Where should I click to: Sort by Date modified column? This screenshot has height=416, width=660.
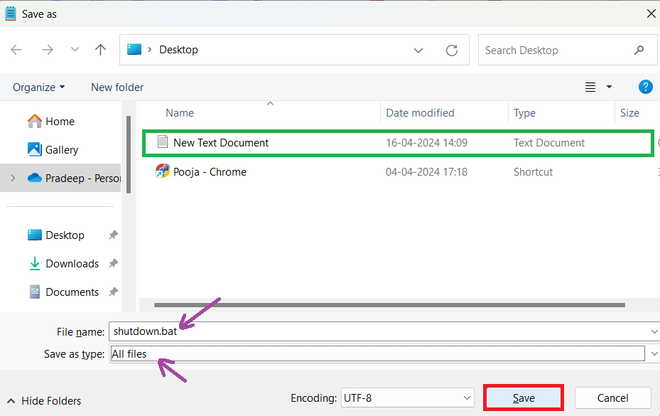coord(420,113)
